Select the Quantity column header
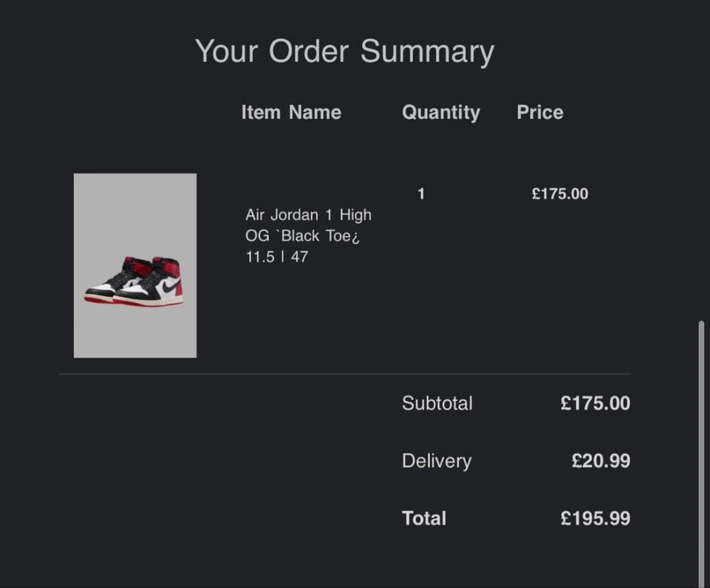 440,112
